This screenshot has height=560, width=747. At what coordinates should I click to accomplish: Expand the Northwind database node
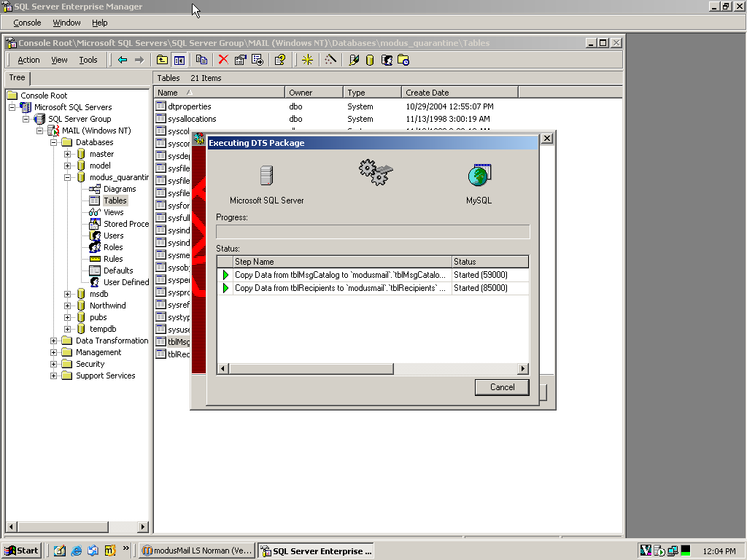[68, 306]
